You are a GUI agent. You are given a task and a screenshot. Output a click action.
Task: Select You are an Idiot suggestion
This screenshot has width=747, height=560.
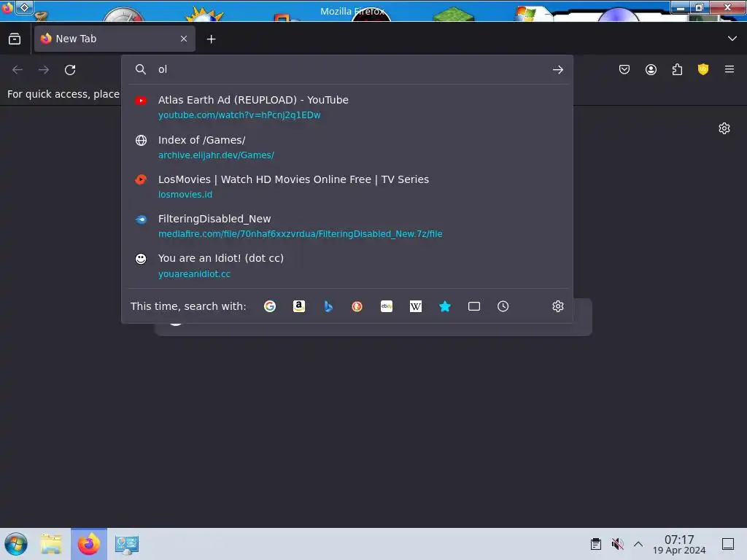(x=347, y=265)
